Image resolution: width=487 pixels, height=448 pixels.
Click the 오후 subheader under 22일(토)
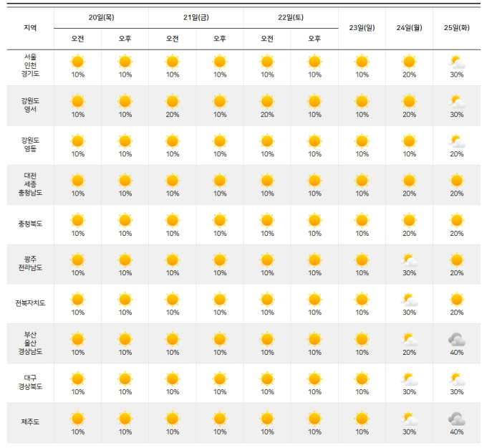click(x=314, y=39)
